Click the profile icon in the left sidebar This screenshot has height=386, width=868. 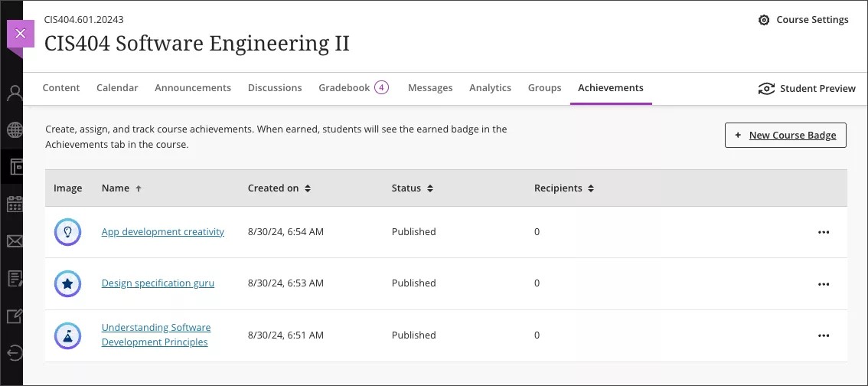pyautogui.click(x=14, y=93)
